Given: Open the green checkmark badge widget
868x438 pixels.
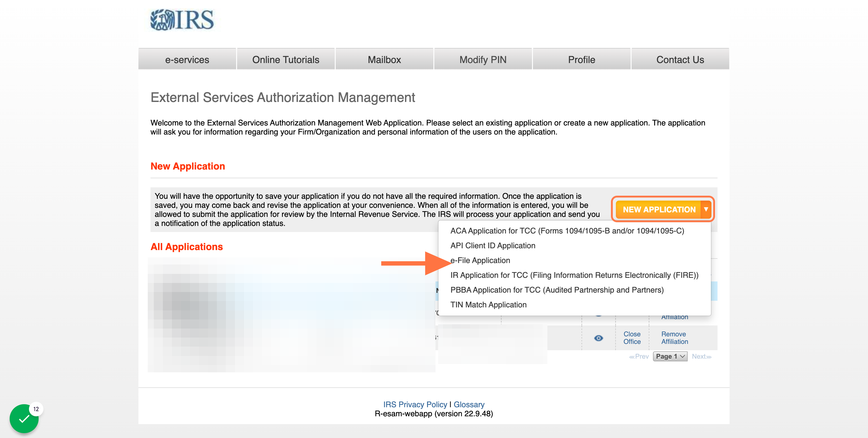Looking at the screenshot, I should 24,418.
